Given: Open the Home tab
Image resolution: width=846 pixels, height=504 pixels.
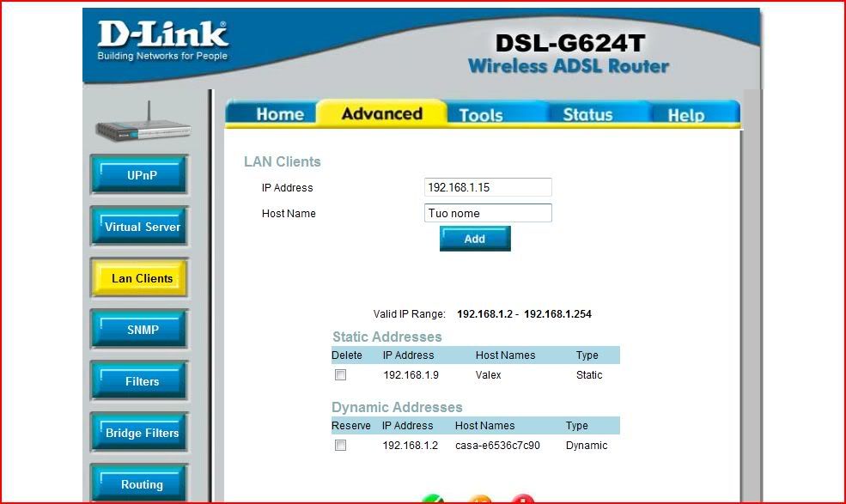Looking at the screenshot, I should [x=279, y=114].
